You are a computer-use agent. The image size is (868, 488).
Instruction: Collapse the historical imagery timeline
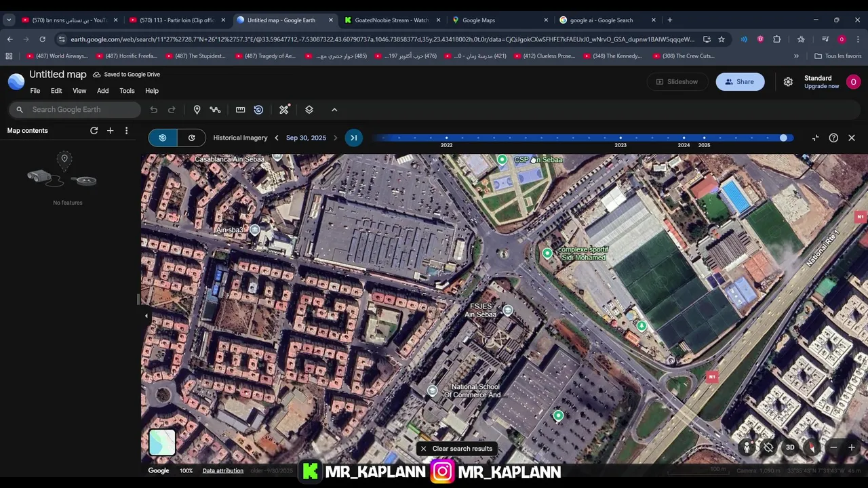(x=815, y=138)
